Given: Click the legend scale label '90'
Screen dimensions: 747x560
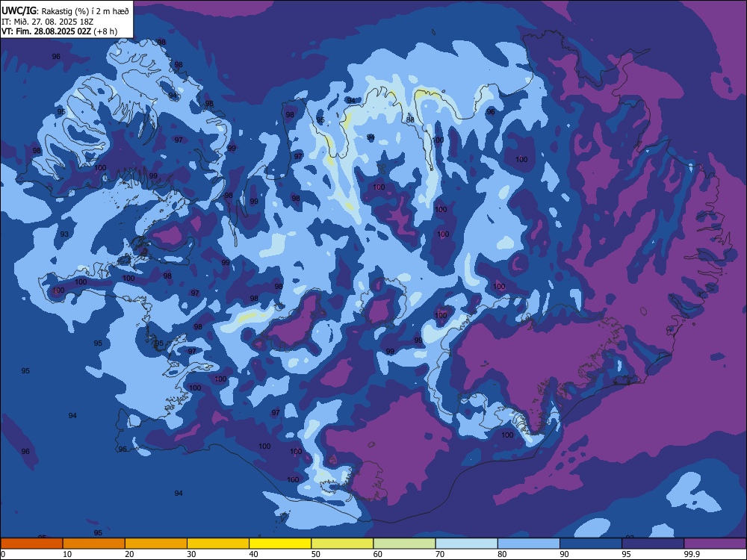Looking at the screenshot, I should [564, 554].
